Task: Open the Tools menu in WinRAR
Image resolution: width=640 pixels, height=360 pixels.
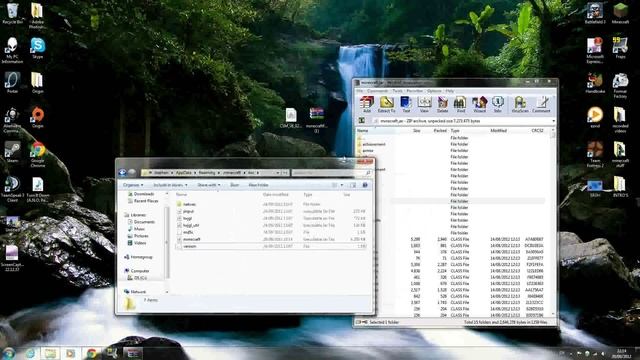Action: pos(397,91)
